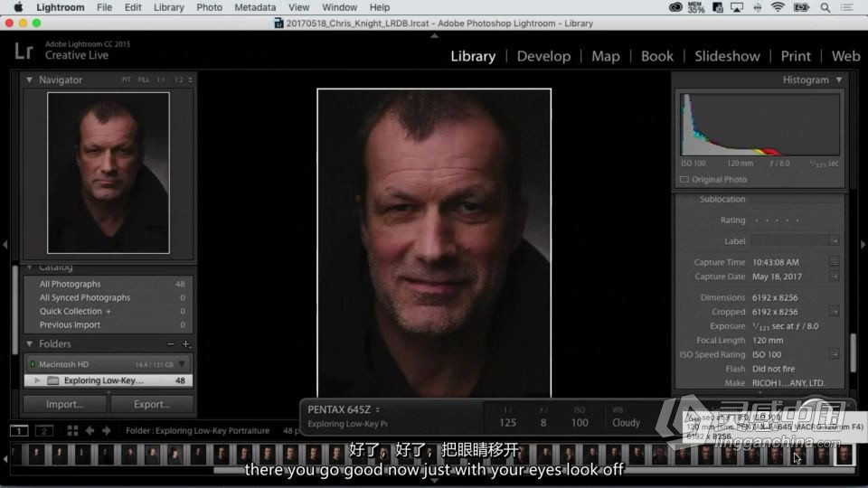Go forward to next photo source
Viewport: 868px width, 488px height.
tap(107, 430)
